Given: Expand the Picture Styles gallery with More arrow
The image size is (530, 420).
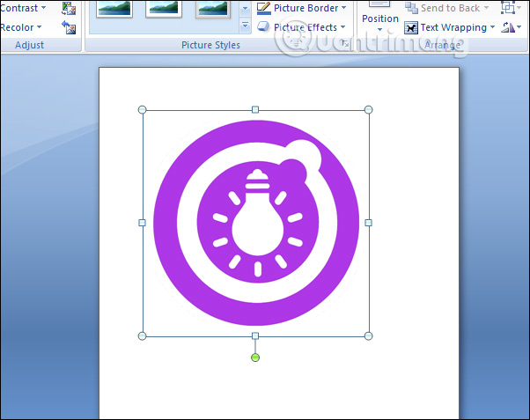Looking at the screenshot, I should coord(245,26).
